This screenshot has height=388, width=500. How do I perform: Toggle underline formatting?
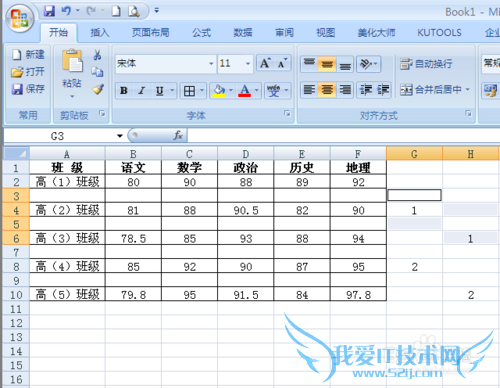(160, 91)
